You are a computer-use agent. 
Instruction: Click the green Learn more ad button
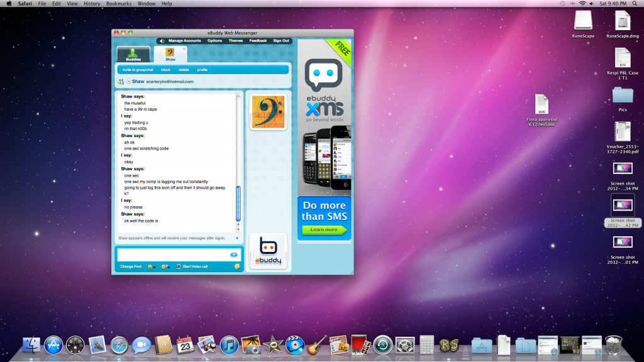(x=324, y=230)
